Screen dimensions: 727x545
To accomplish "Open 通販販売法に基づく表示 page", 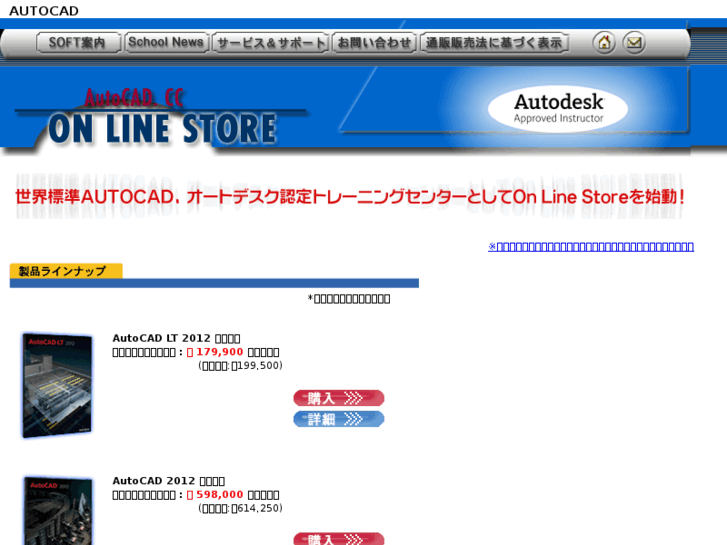I will pos(494,43).
